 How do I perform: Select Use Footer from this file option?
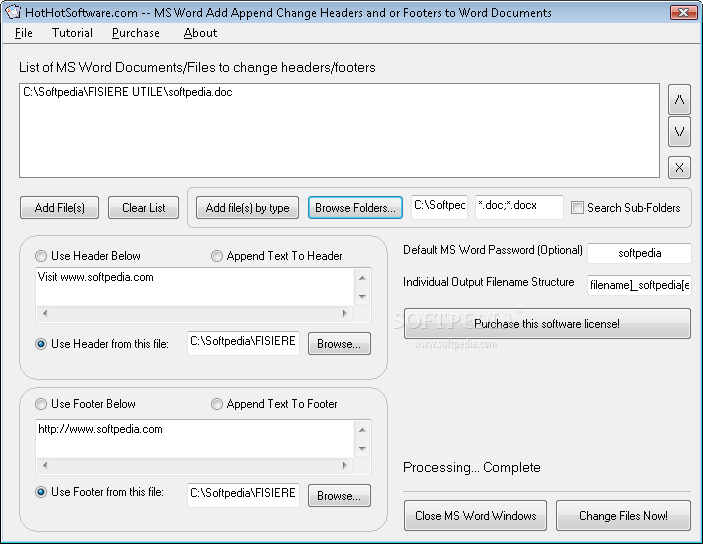click(41, 492)
